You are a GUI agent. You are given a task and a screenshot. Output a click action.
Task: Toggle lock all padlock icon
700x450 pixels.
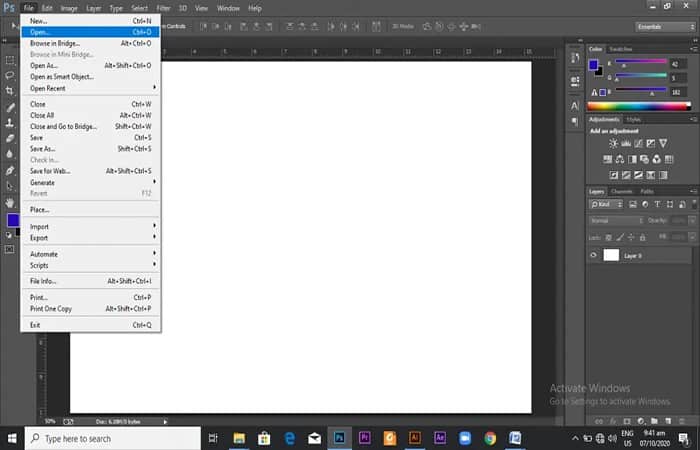tap(642, 238)
